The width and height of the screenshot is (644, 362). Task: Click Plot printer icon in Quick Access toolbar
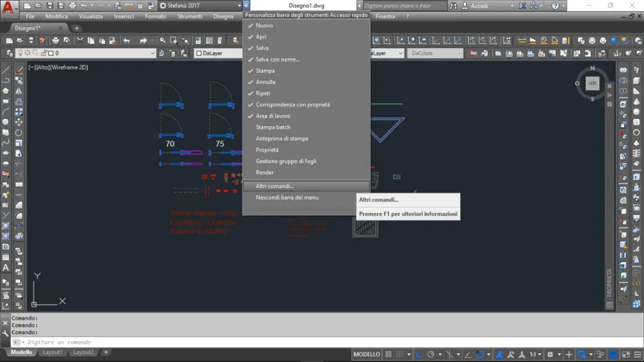pos(72,6)
